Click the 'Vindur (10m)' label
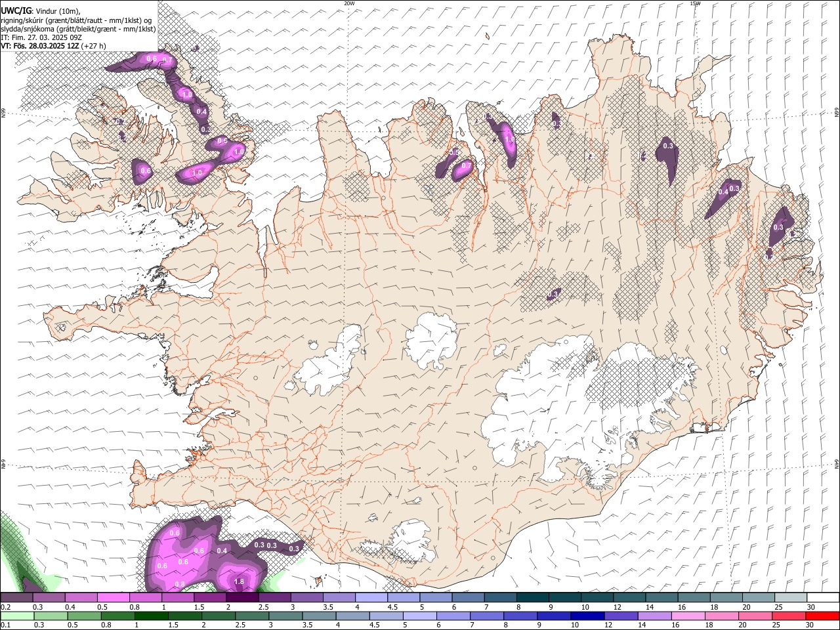The image size is (840, 630). (58, 11)
